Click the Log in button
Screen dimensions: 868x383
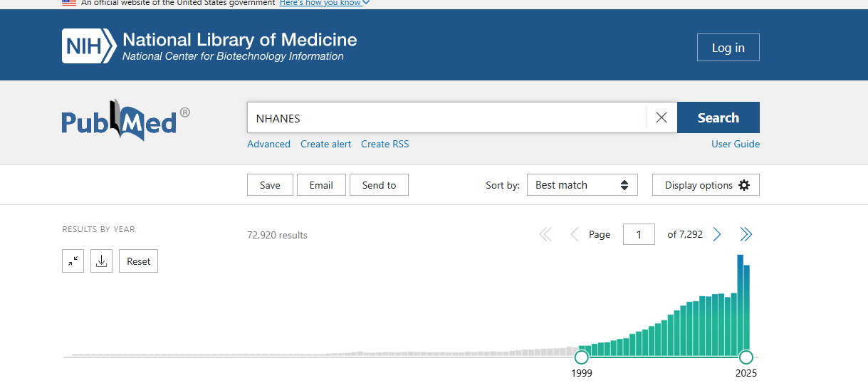tap(728, 48)
